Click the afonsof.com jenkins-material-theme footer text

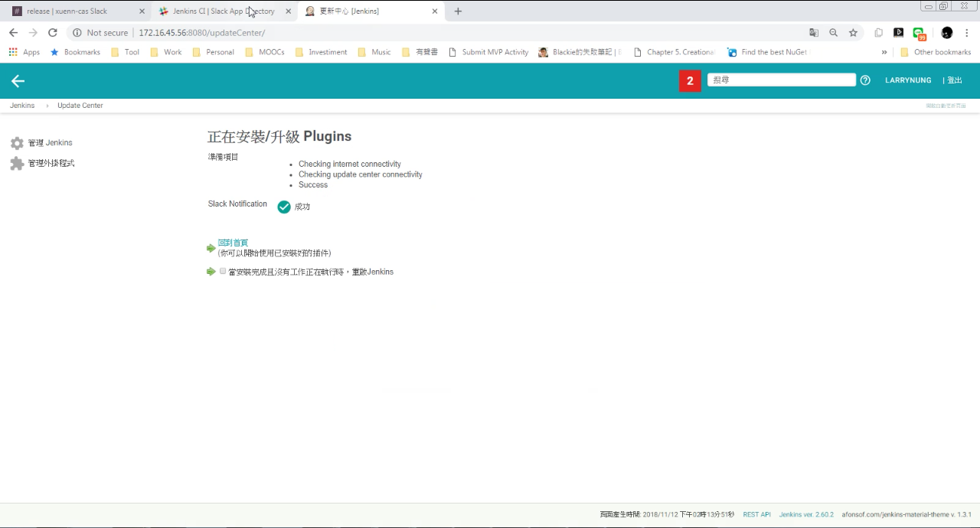click(x=906, y=515)
